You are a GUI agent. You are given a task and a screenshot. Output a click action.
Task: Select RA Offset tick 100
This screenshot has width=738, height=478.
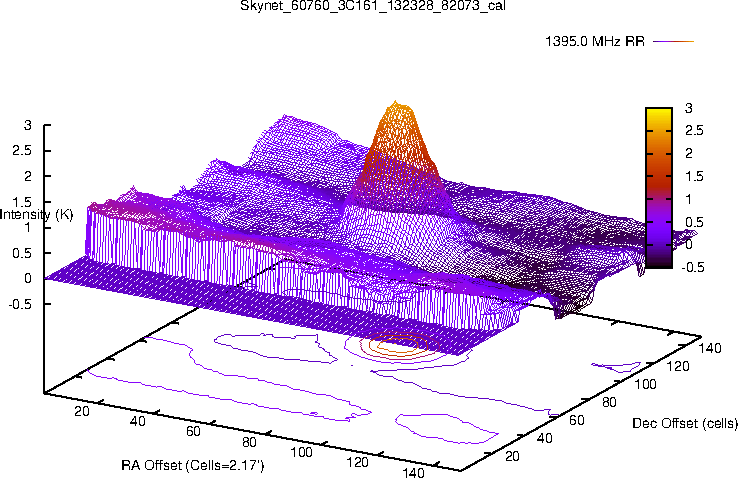point(301,453)
